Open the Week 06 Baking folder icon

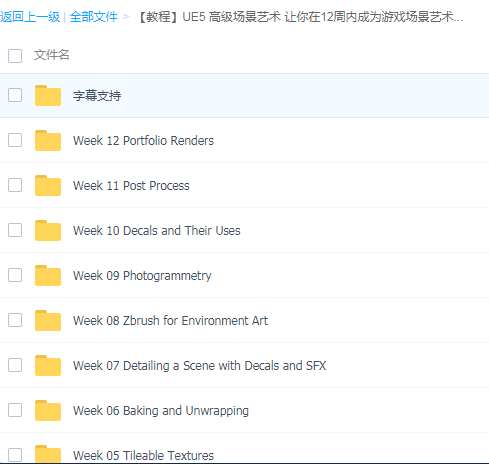click(x=48, y=411)
